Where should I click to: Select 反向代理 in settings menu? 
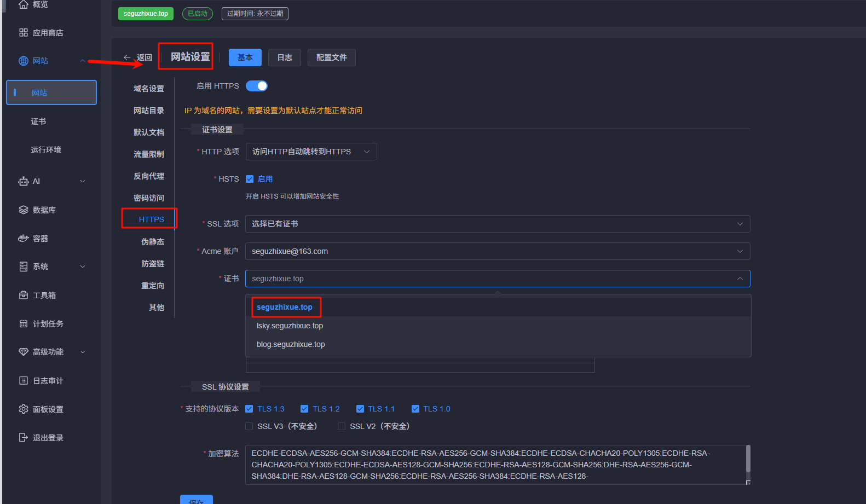point(149,176)
